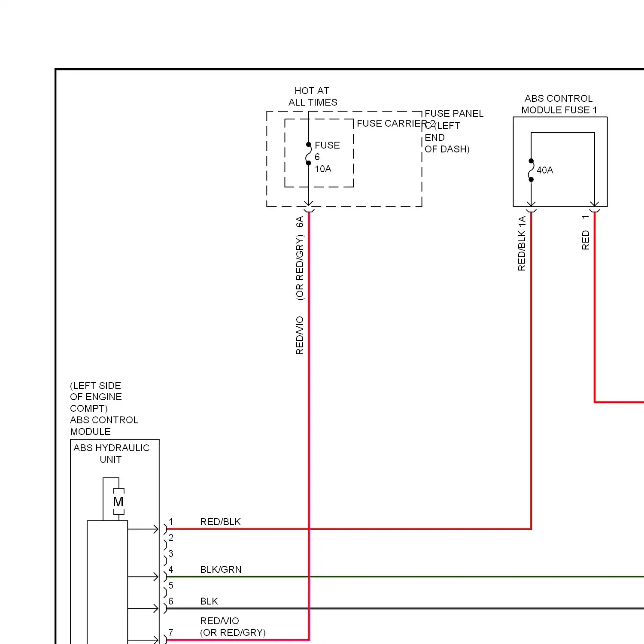Click the 10A fuse symbol in fuse carrier
Viewport: 644px width, 644px height.
308,154
